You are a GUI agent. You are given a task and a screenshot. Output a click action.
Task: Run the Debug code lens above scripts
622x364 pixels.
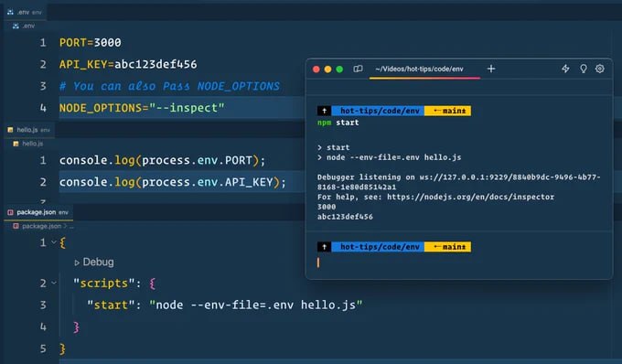click(94, 262)
